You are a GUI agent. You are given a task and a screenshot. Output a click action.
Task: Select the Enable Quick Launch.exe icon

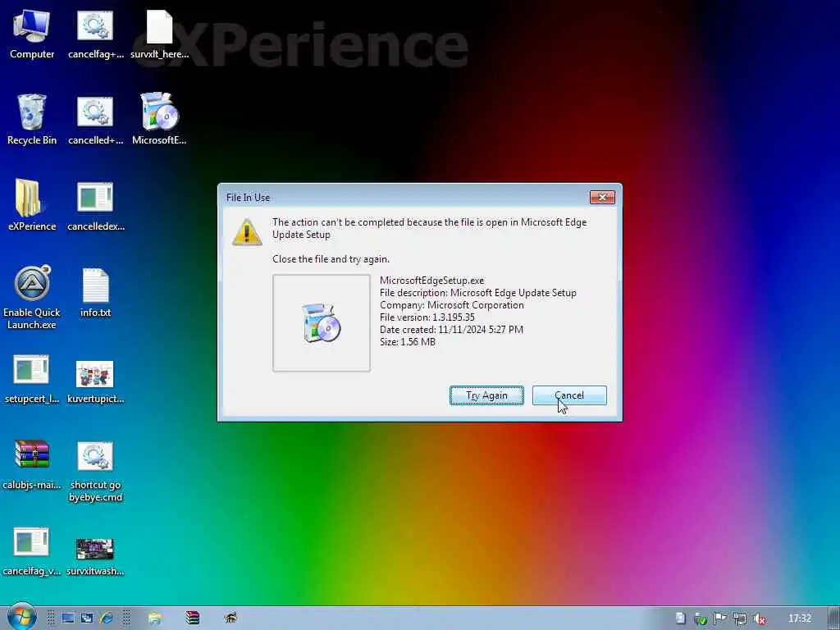(32, 297)
